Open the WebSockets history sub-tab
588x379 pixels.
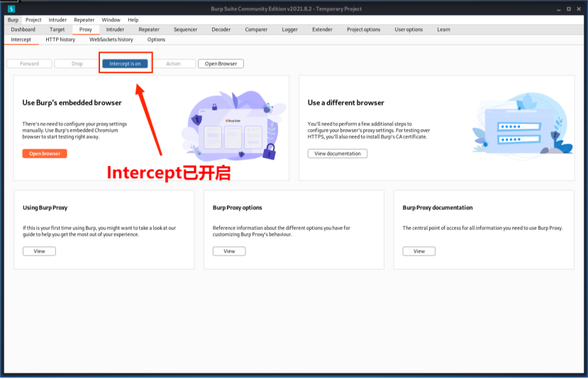[111, 40]
